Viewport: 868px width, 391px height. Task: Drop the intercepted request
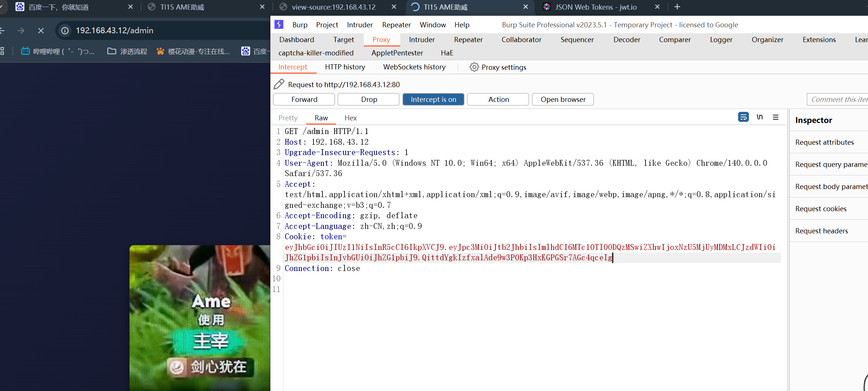click(369, 99)
